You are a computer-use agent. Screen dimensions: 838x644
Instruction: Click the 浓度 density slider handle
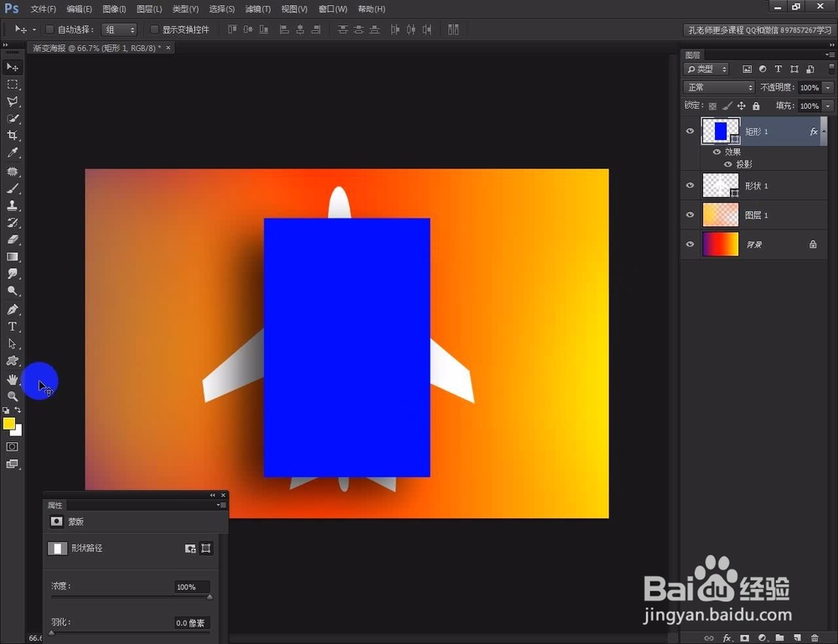(x=209, y=597)
